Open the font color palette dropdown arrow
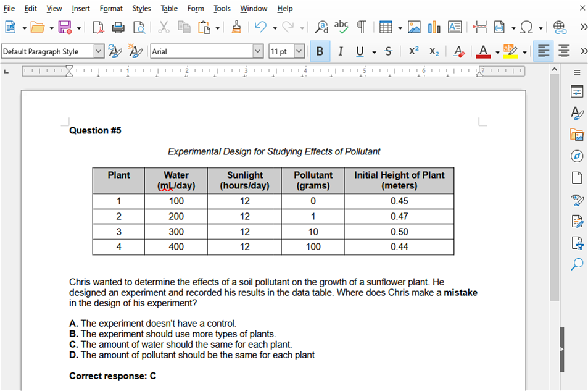Viewport: 588px width, 391px height. pyautogui.click(x=498, y=53)
